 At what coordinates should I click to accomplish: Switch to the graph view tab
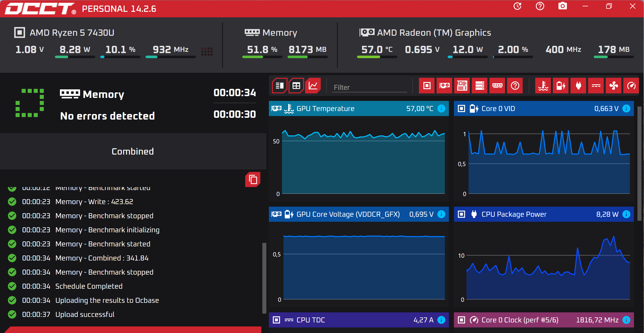(313, 86)
